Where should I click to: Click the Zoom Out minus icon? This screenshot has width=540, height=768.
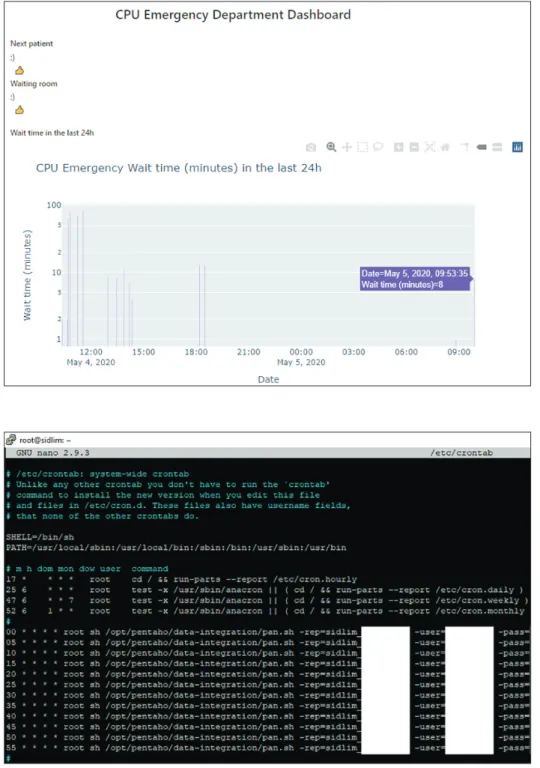(x=414, y=147)
